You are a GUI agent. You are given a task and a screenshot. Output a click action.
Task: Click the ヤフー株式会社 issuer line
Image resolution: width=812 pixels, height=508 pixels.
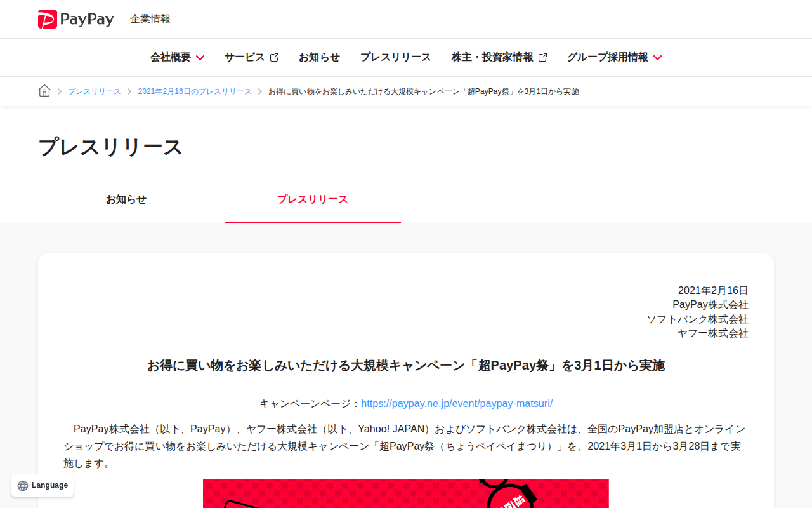click(x=713, y=333)
